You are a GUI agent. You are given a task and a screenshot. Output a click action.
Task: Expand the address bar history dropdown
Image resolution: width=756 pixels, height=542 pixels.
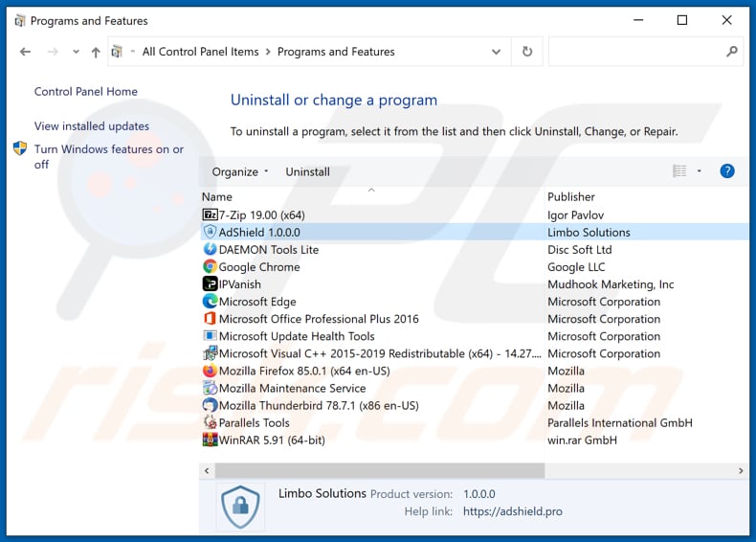click(496, 52)
